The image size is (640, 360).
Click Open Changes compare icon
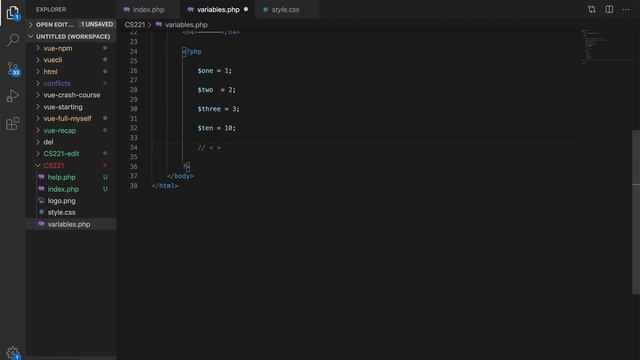[x=592, y=9]
